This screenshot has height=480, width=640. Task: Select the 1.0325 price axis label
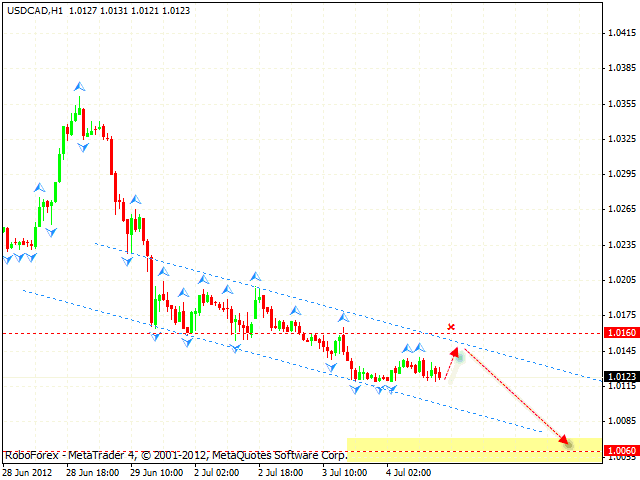621,139
